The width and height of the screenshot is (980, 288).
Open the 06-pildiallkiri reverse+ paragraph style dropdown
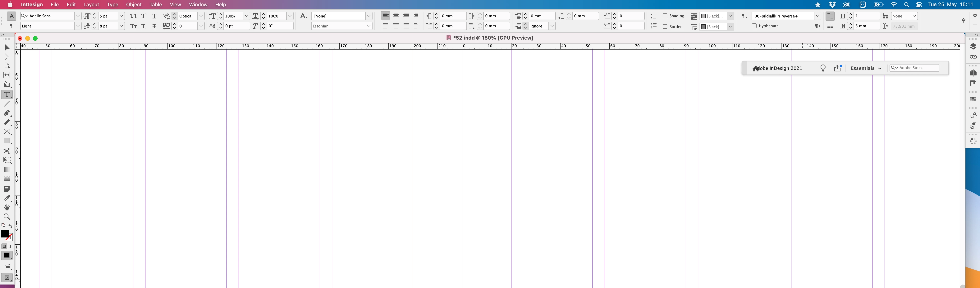[817, 16]
